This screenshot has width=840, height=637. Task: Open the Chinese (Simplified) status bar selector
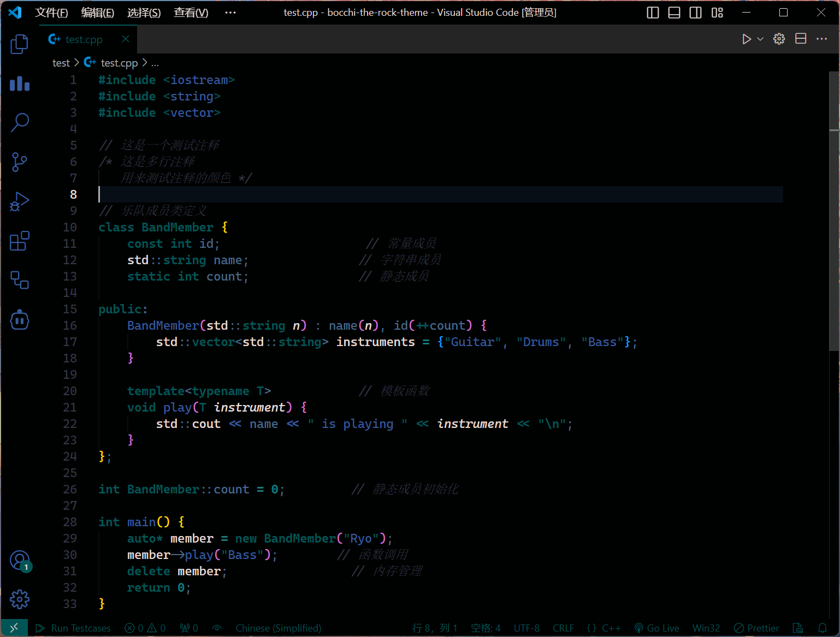279,628
